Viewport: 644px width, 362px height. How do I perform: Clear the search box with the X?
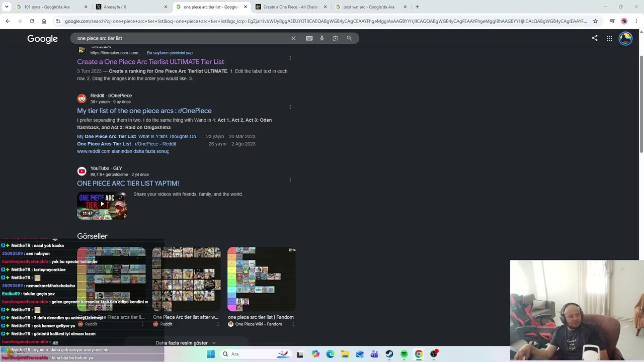293,38
